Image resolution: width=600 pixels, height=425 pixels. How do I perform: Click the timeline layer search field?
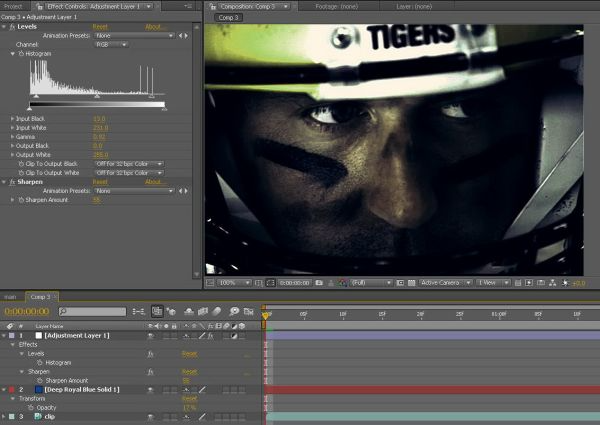point(93,312)
